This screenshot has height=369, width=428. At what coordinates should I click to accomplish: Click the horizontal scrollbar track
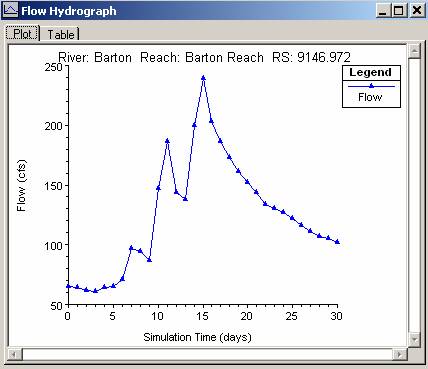pyautogui.click(x=207, y=354)
